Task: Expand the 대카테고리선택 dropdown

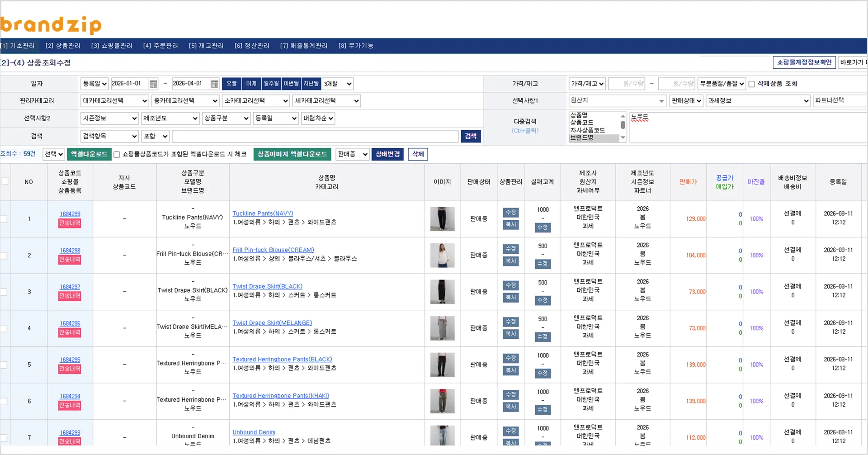Action: click(115, 101)
